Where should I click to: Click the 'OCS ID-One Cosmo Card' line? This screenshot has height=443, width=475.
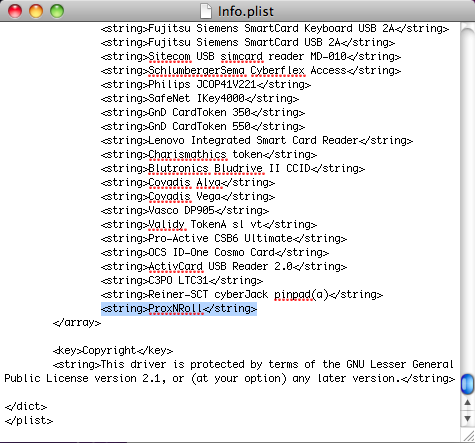coord(215,253)
